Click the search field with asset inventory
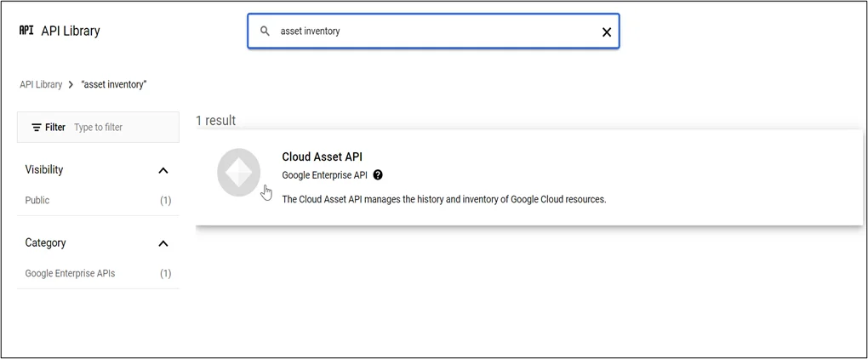This screenshot has width=868, height=359. (x=425, y=31)
